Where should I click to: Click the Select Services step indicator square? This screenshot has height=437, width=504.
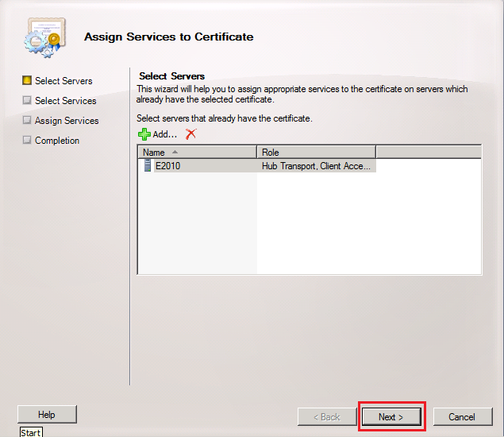coord(27,100)
